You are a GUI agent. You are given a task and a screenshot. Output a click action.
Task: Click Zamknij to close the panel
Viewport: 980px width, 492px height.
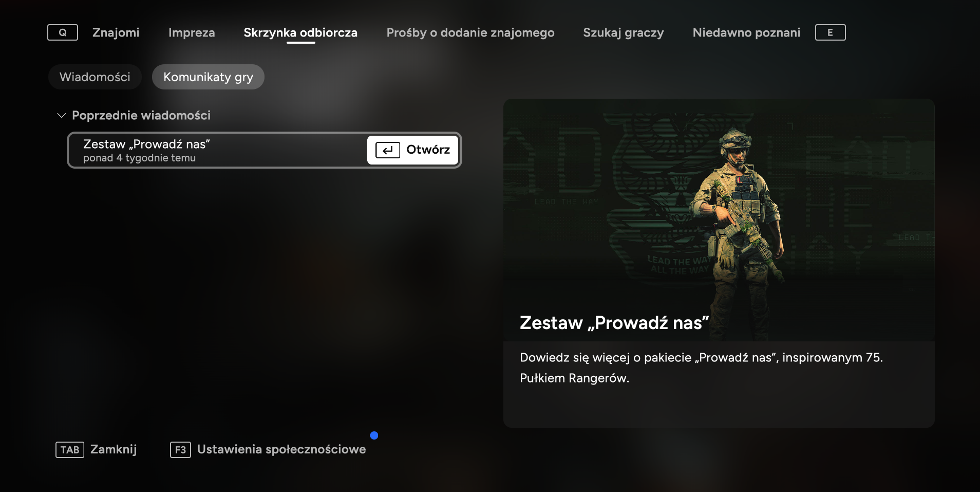(x=114, y=449)
